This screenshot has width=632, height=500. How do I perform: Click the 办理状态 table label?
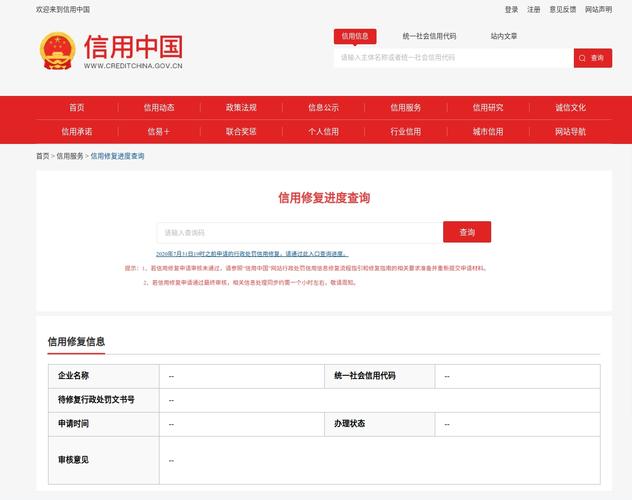(349, 424)
